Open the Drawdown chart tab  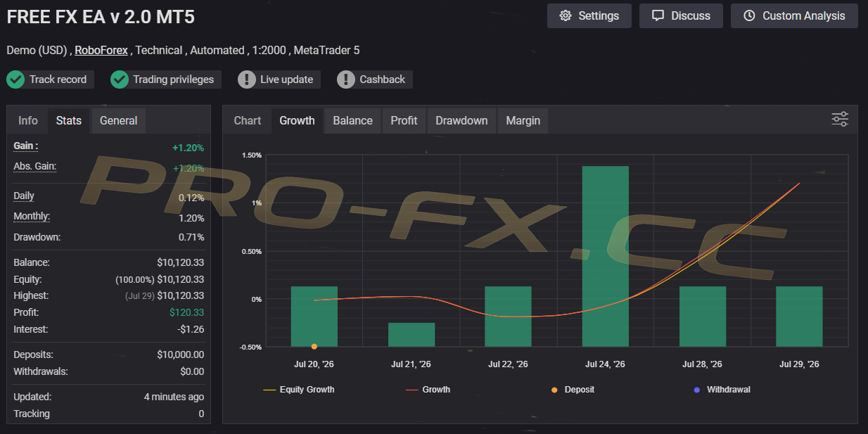click(x=461, y=120)
